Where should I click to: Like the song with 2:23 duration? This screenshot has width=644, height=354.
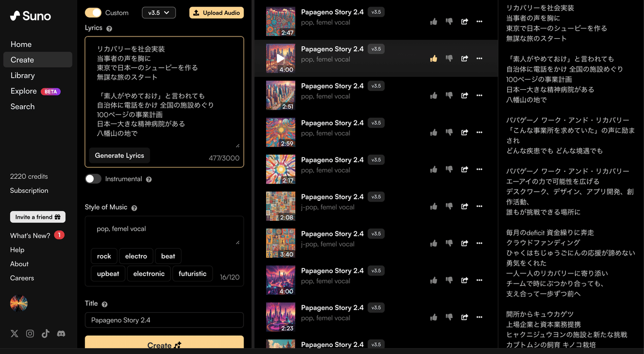[x=434, y=317]
